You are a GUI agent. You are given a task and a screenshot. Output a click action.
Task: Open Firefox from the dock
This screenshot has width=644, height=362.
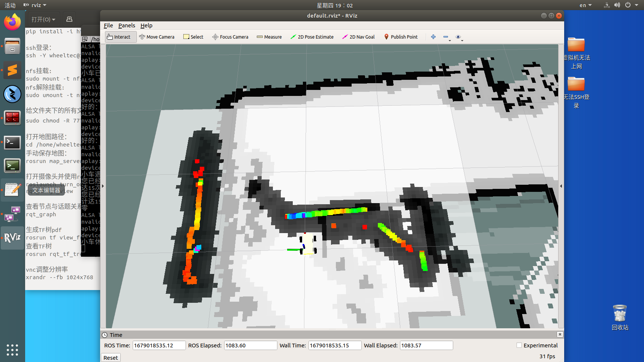click(x=12, y=22)
